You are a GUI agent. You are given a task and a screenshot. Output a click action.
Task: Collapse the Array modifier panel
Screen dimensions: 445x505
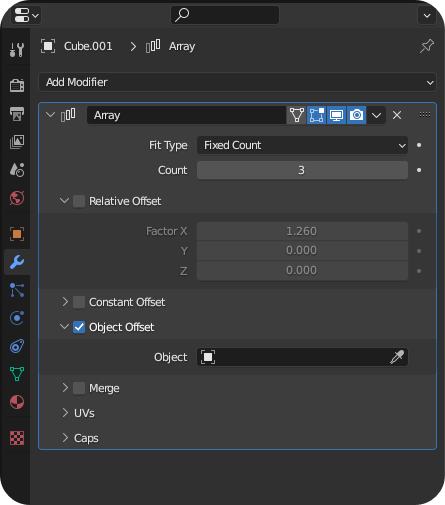point(50,115)
